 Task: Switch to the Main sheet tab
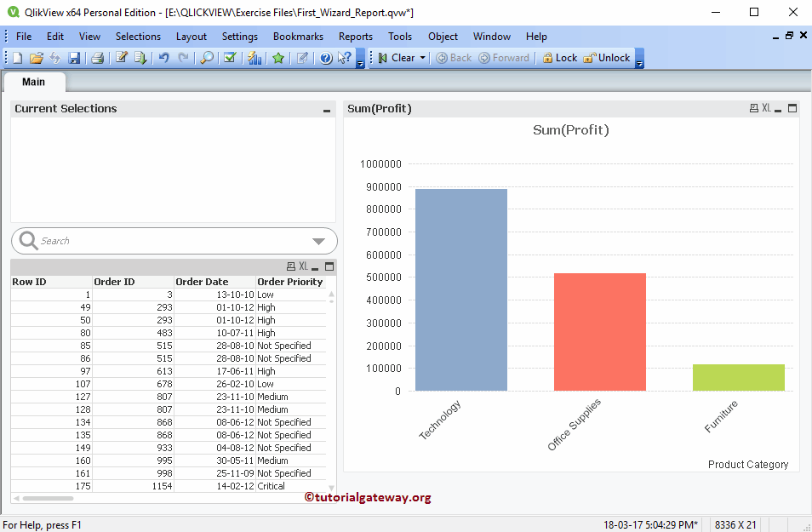point(34,82)
